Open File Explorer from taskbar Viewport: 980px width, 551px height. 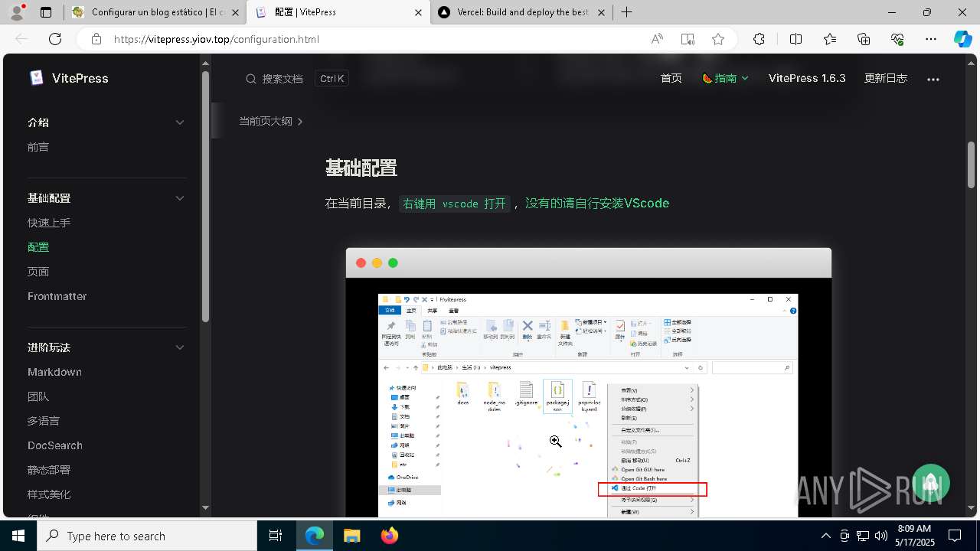click(351, 536)
